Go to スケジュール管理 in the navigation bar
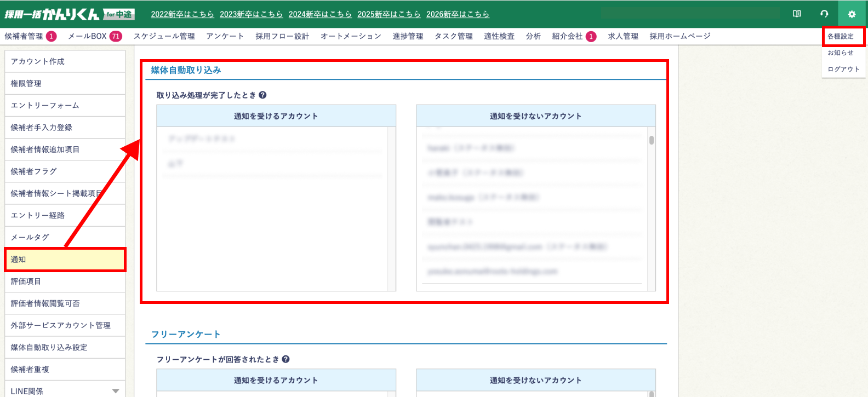Screen dimensions: 868x397 pos(164,36)
